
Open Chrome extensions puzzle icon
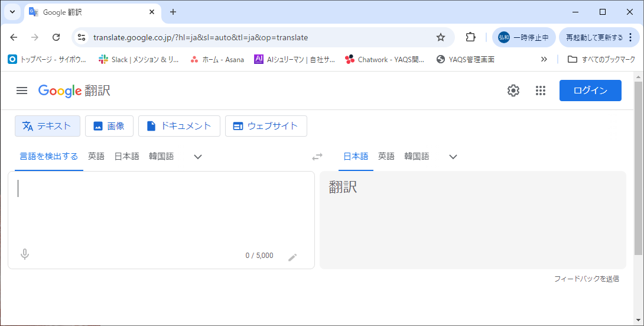coord(471,37)
